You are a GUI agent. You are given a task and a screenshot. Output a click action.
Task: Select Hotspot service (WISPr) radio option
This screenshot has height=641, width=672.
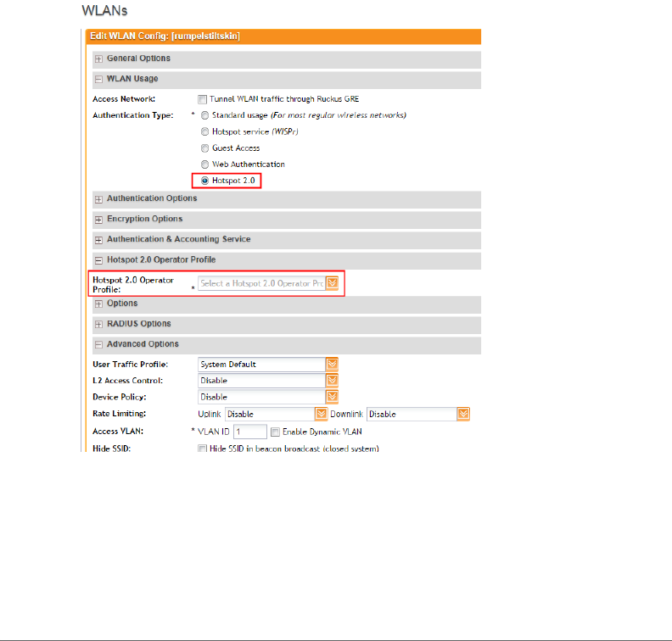[204, 132]
